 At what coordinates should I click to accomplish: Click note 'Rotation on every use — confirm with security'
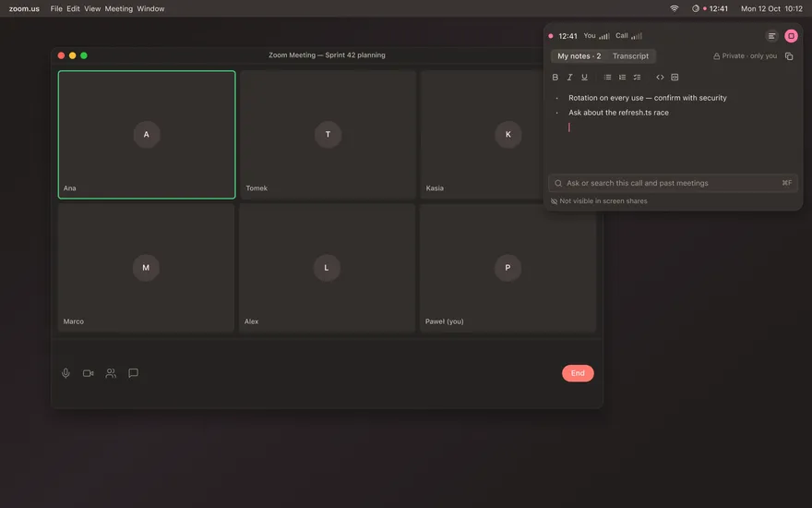[x=648, y=98]
